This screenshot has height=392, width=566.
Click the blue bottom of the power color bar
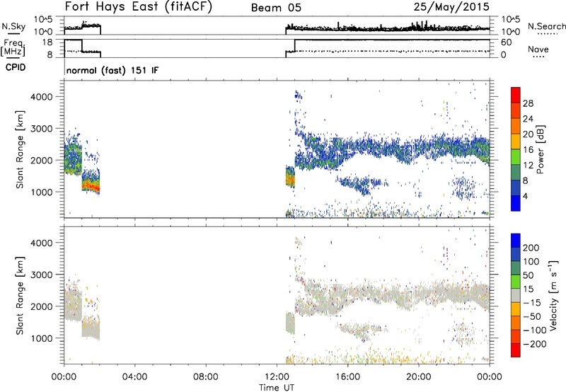(516, 203)
